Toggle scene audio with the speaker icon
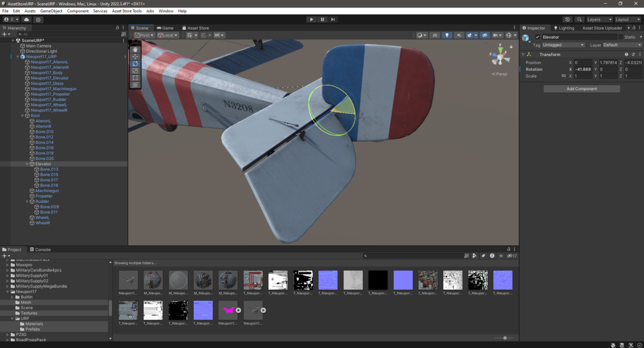Image resolution: width=644 pixels, height=348 pixels. [459, 35]
